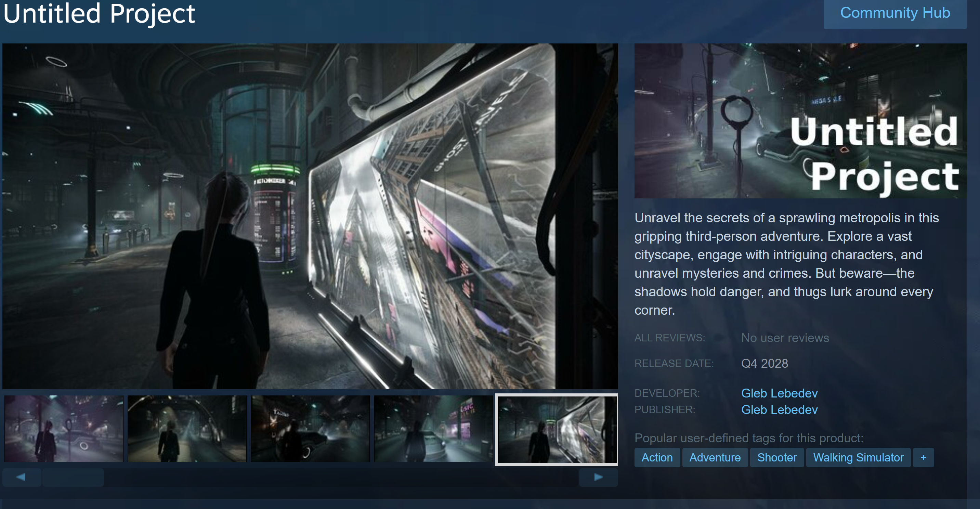Select the scrollbar handle under thumbnails
980x509 pixels.
73,477
